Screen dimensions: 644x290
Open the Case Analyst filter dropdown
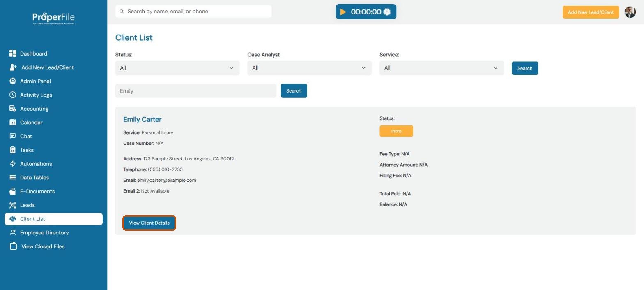point(309,68)
